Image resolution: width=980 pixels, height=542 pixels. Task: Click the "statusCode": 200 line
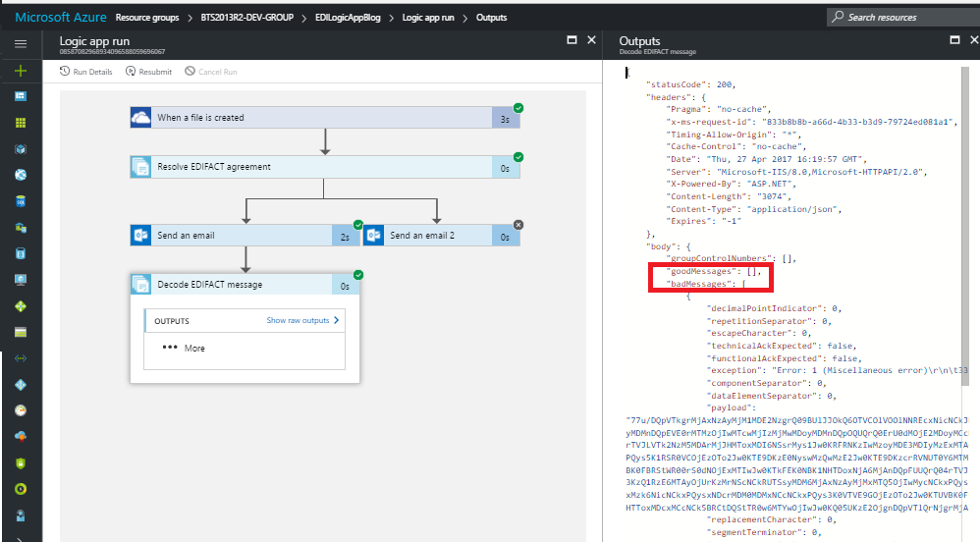click(690, 84)
